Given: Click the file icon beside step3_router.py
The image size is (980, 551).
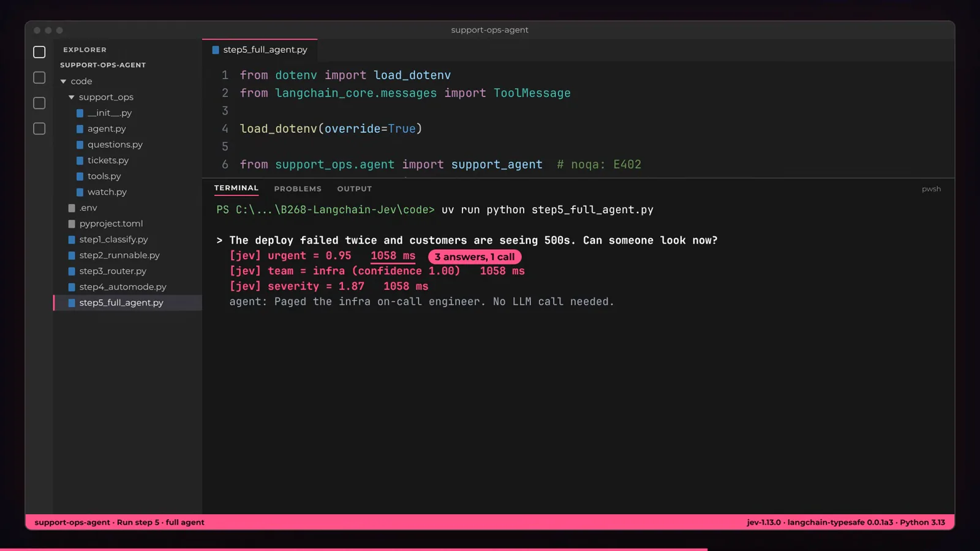Looking at the screenshot, I should pyautogui.click(x=72, y=271).
